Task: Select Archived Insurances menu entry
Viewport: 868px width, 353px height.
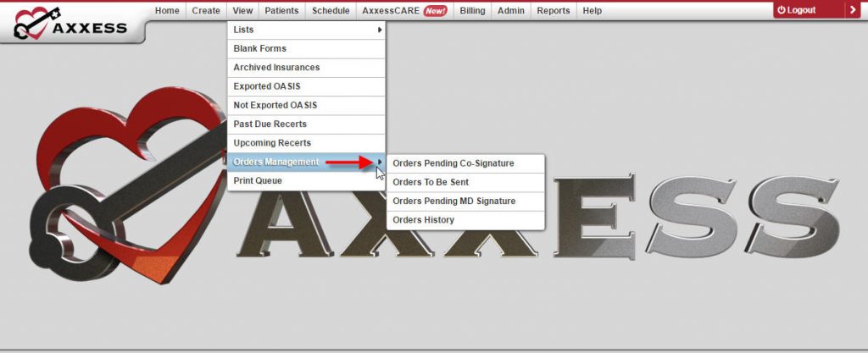Action: point(306,68)
